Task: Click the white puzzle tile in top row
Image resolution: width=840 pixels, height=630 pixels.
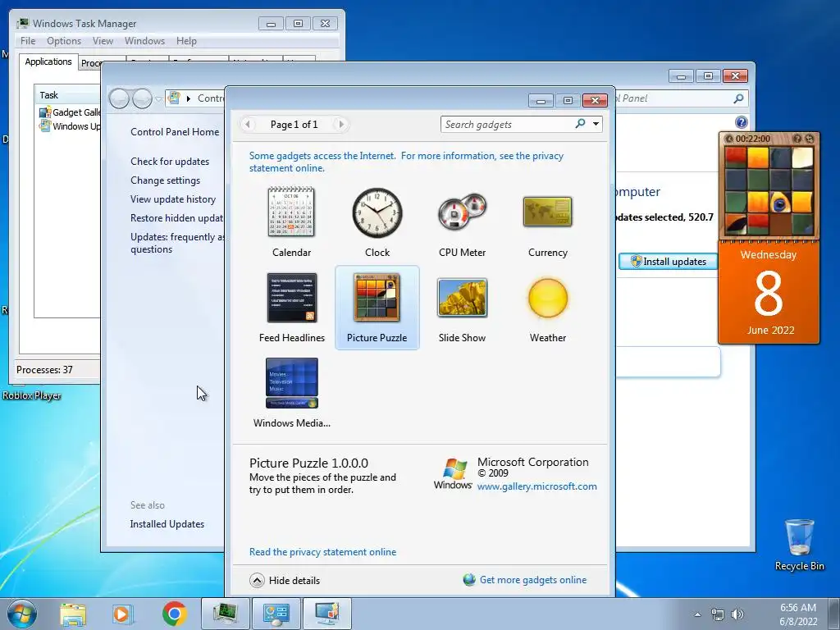Action: [802, 157]
